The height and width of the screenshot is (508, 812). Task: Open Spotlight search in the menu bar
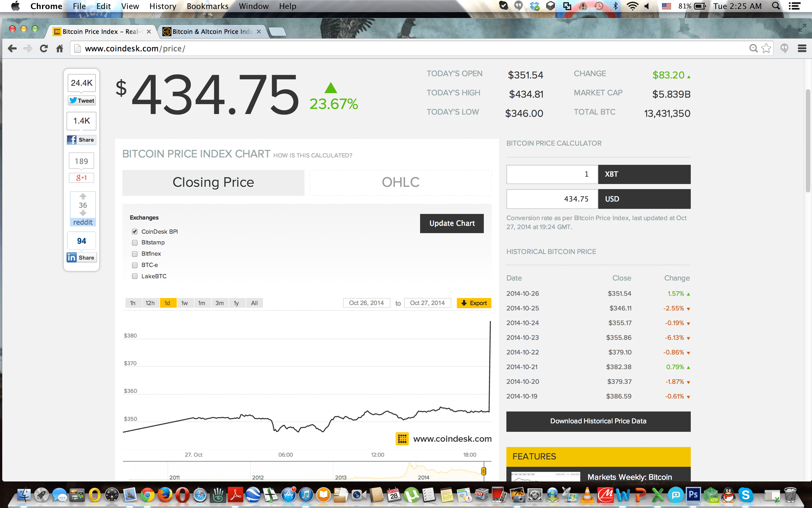pos(776,6)
